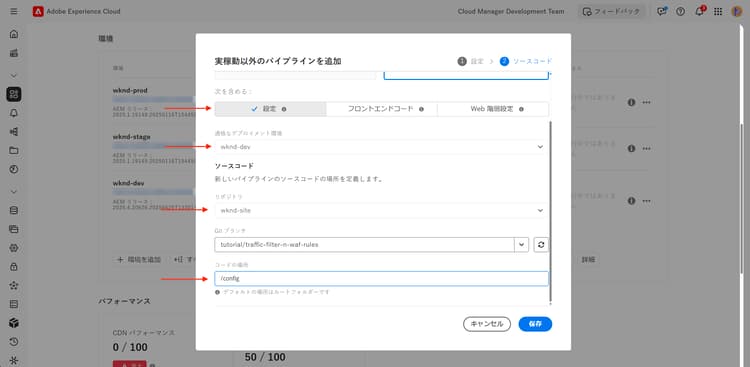The height and width of the screenshot is (367, 750).
Task: Open the hierarchy pipeline icon in sidebar
Action: (x=14, y=132)
